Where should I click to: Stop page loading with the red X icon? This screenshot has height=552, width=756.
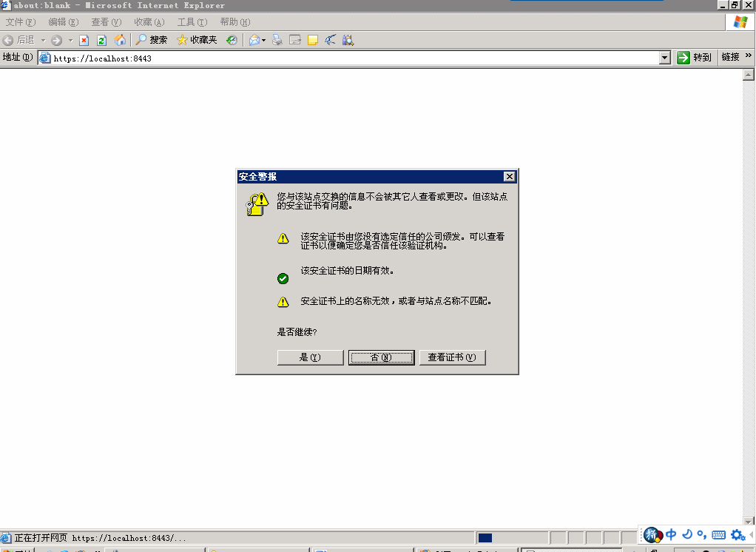coord(84,40)
